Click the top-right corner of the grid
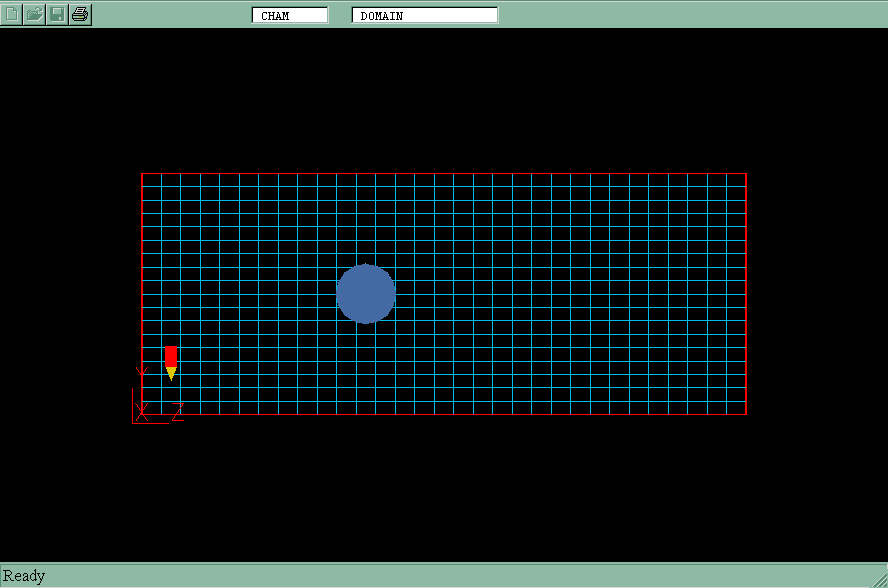Screen dimensions: 888x588 click(x=746, y=174)
